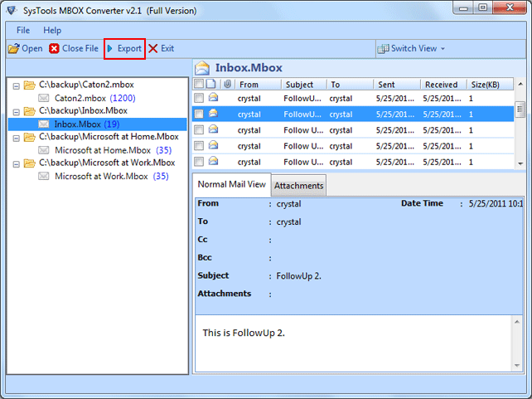Click the Export toolbar button
Viewport: 532px width, 399px height.
pos(124,49)
